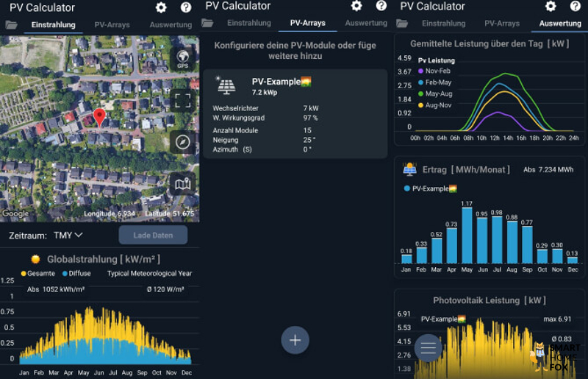Viewport: 588px width, 379px height.
Task: Click the help question mark in middle panel
Action: click(381, 6)
